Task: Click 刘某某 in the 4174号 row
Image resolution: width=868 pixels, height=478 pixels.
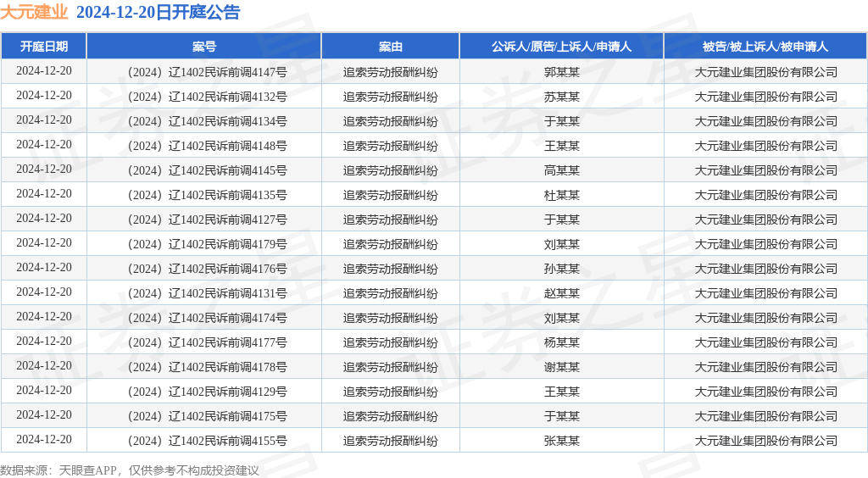Action: 561,318
